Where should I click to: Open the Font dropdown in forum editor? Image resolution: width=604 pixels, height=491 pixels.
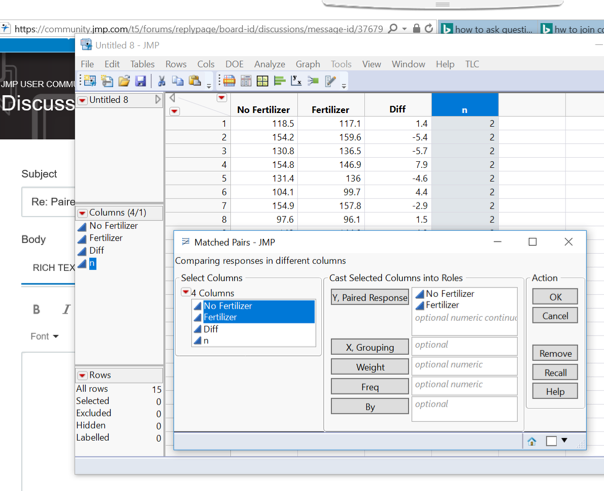tap(45, 336)
